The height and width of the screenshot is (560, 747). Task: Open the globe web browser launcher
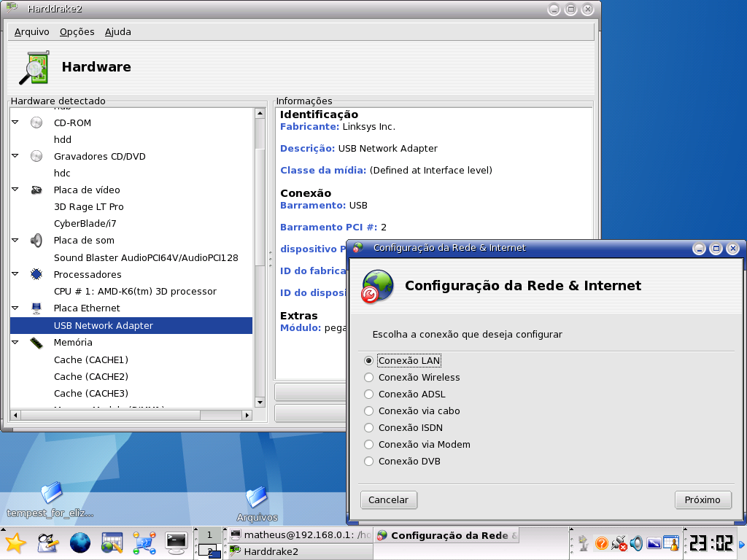tap(80, 543)
